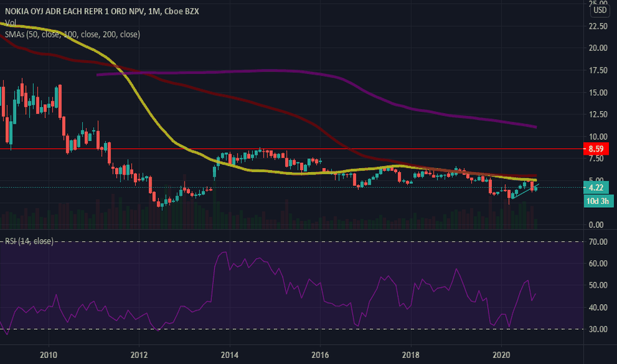Select the USD currency button
Screen dimensions: 617x364
[600, 10]
